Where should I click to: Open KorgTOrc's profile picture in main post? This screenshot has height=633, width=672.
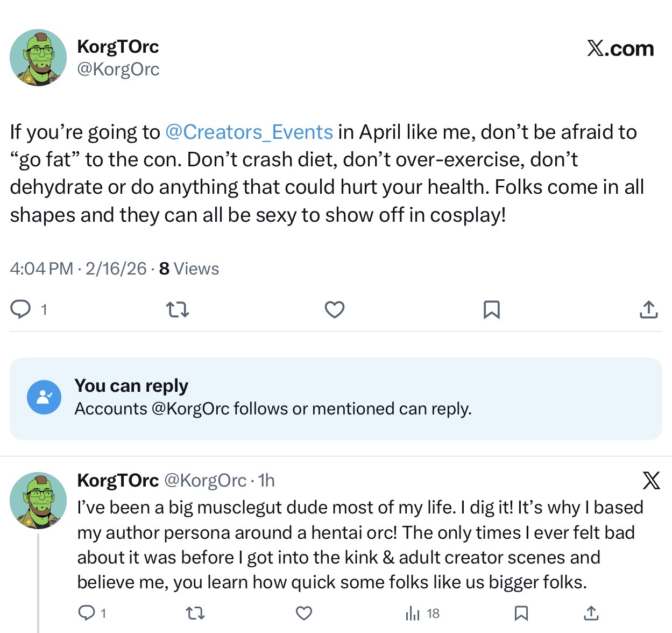[38, 58]
